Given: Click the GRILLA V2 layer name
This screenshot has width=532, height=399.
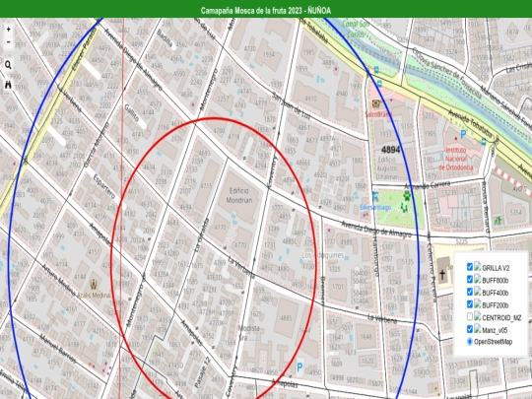Looking at the screenshot, I should tap(496, 268).
